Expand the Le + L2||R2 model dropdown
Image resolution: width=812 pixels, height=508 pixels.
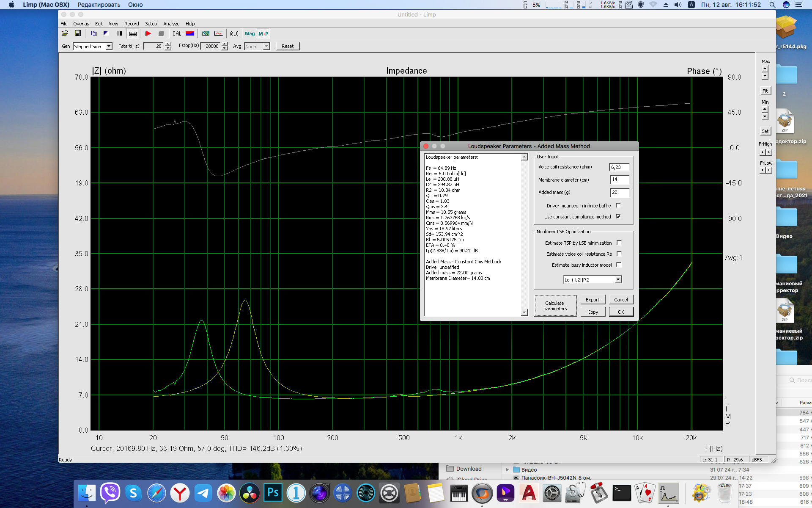click(618, 280)
